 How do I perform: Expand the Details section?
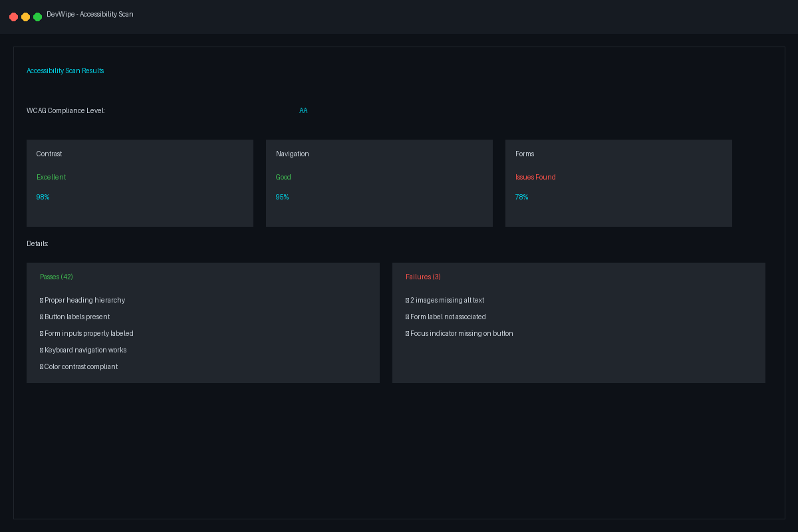37,243
